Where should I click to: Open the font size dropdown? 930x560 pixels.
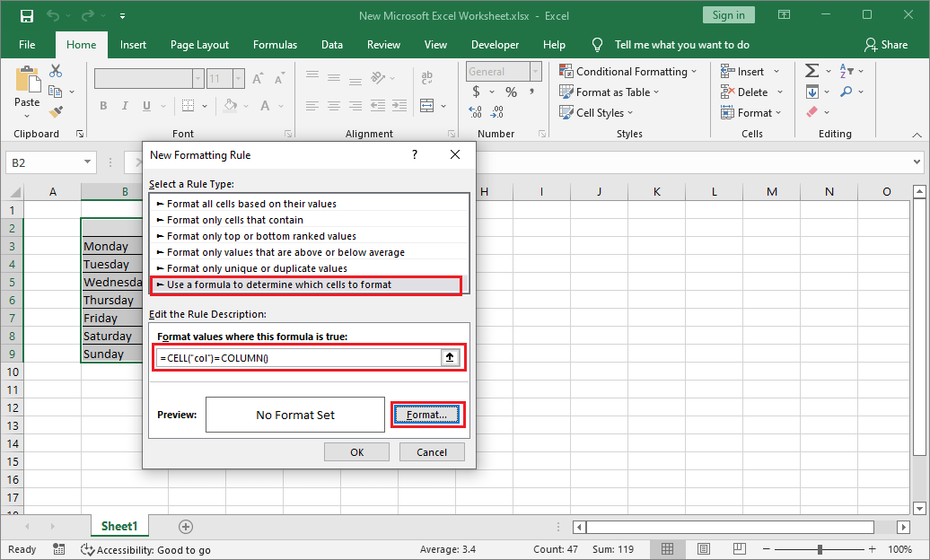pos(239,77)
